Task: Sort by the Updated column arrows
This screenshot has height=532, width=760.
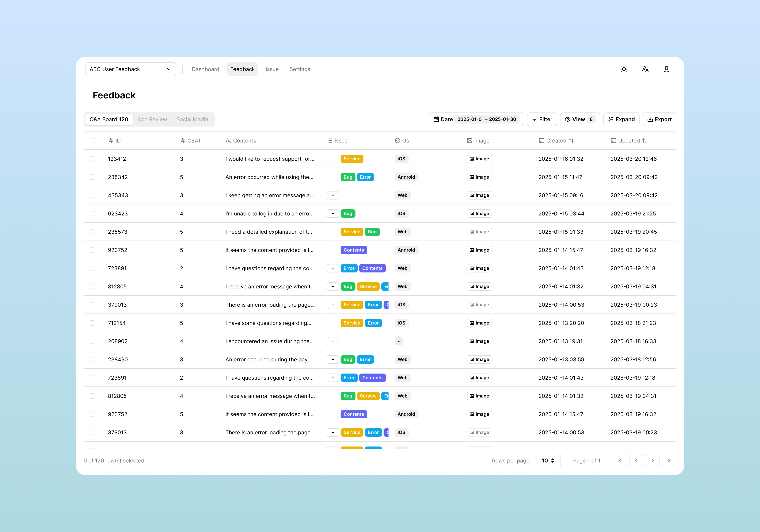Action: tap(644, 141)
